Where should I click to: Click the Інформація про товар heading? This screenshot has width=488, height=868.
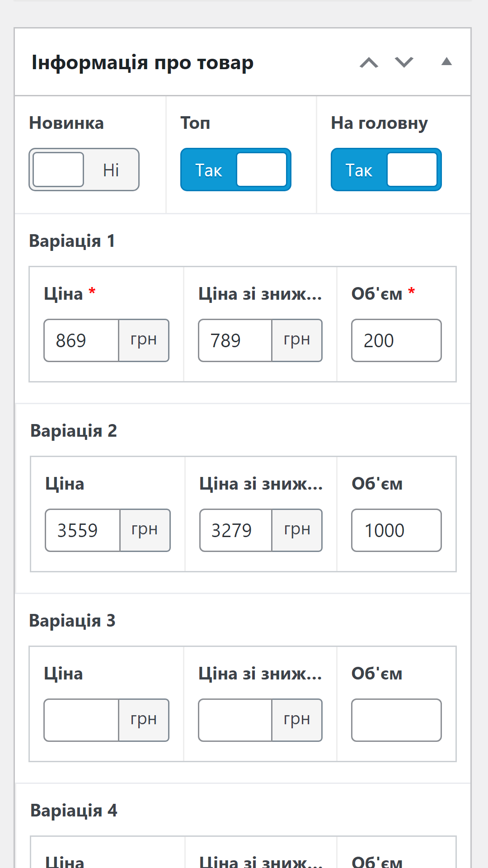142,62
